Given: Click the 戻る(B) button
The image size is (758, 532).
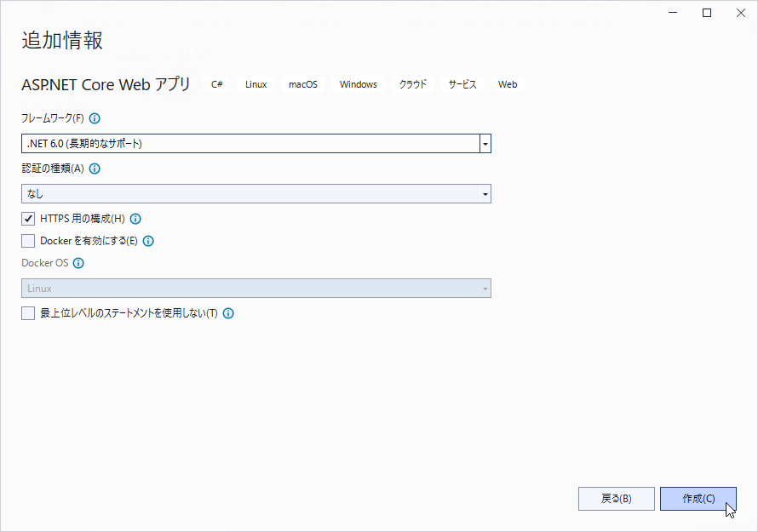Looking at the screenshot, I should pyautogui.click(x=617, y=499).
